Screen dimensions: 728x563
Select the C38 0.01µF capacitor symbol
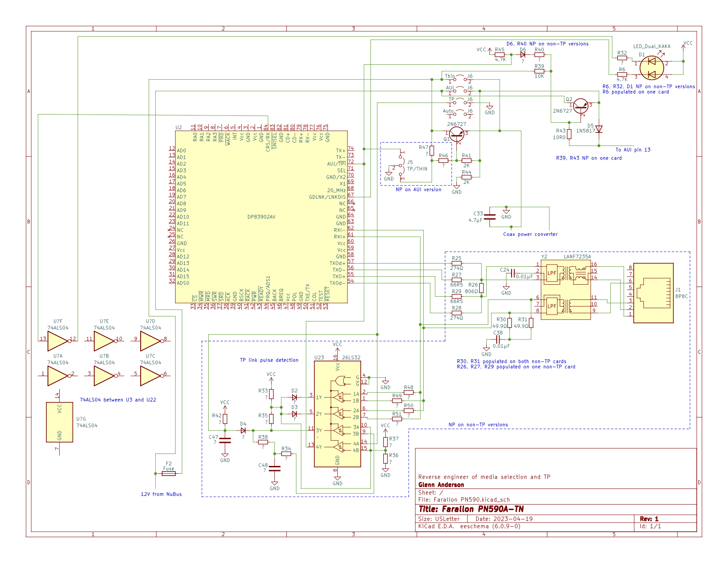(498, 339)
